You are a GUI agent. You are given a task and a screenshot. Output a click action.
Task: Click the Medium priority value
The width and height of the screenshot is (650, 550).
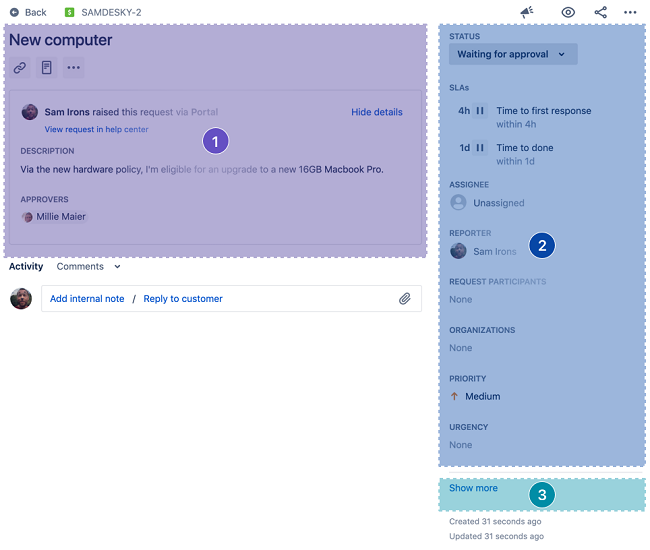pyautogui.click(x=482, y=396)
